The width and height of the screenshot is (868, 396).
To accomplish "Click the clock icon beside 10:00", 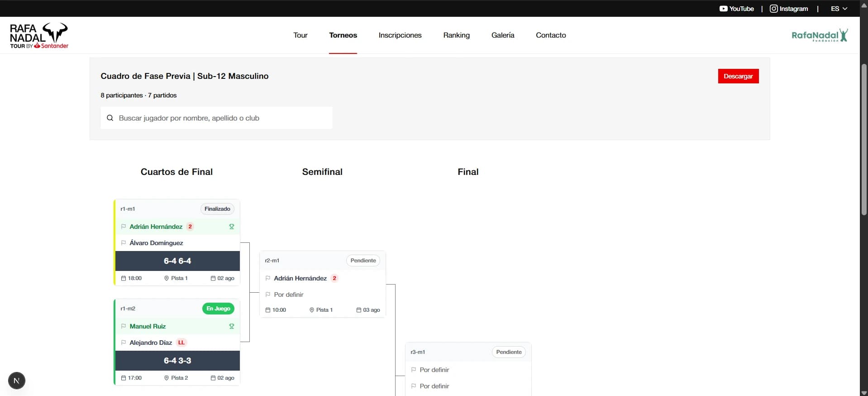I will tap(268, 310).
